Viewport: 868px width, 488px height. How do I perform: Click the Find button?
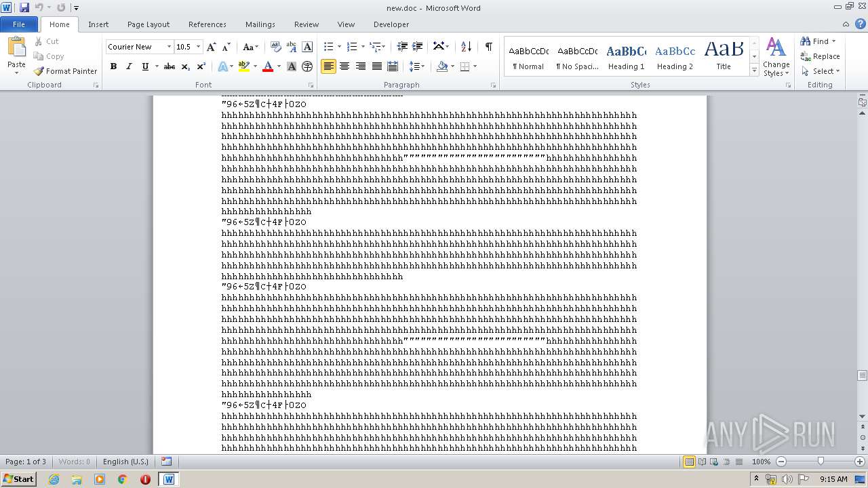(x=814, y=41)
